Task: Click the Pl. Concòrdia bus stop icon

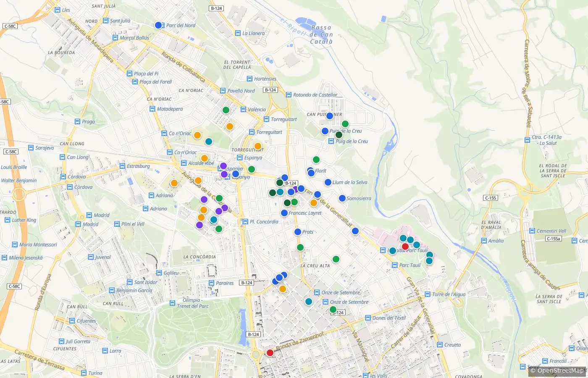Action: (x=245, y=221)
